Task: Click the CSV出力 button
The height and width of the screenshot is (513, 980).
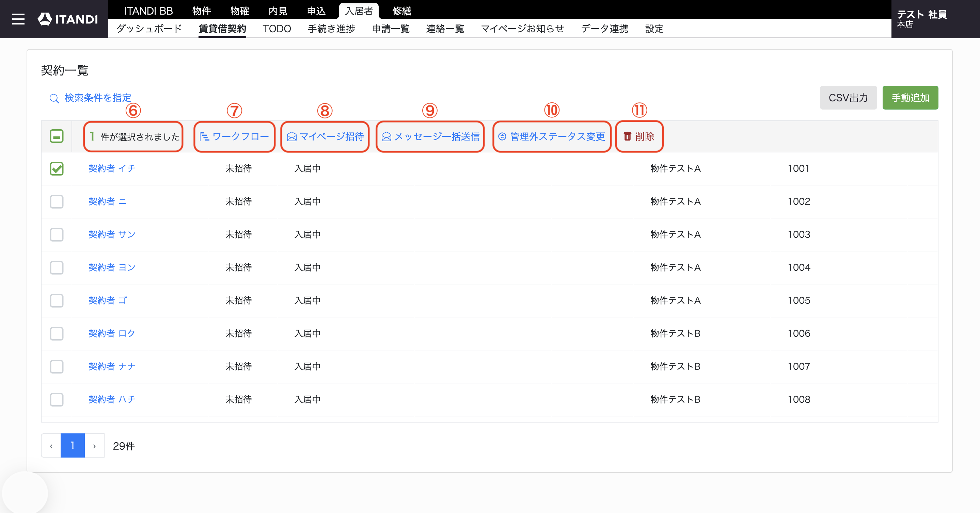Action: point(848,98)
